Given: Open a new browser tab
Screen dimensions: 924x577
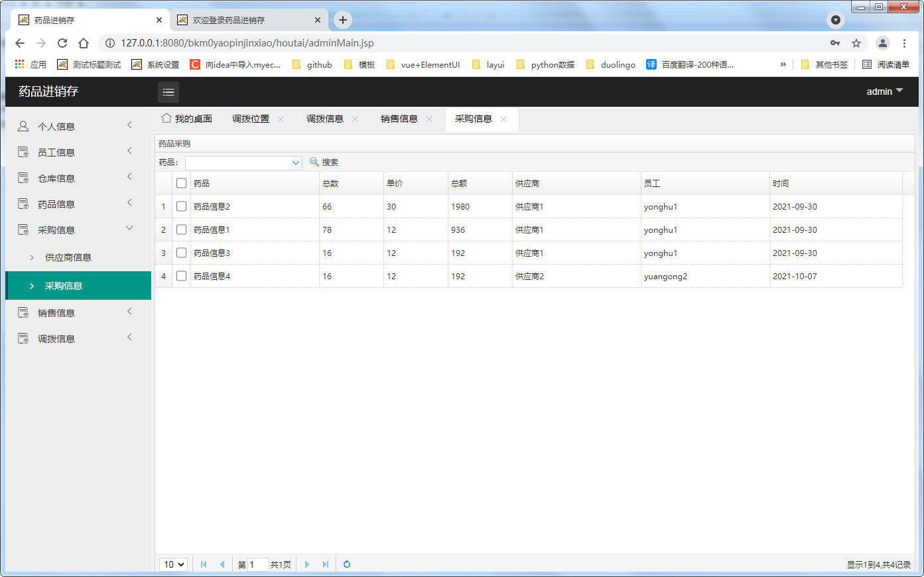Looking at the screenshot, I should (x=343, y=20).
